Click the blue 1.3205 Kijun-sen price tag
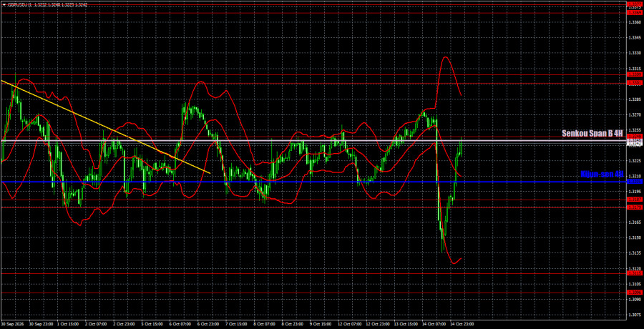The height and width of the screenshot is (329, 644). (635, 182)
